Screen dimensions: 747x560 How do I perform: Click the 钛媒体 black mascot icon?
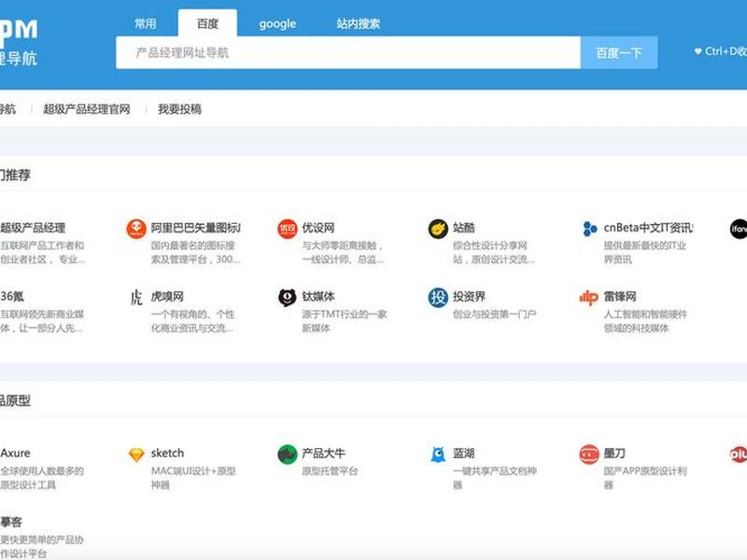click(288, 298)
